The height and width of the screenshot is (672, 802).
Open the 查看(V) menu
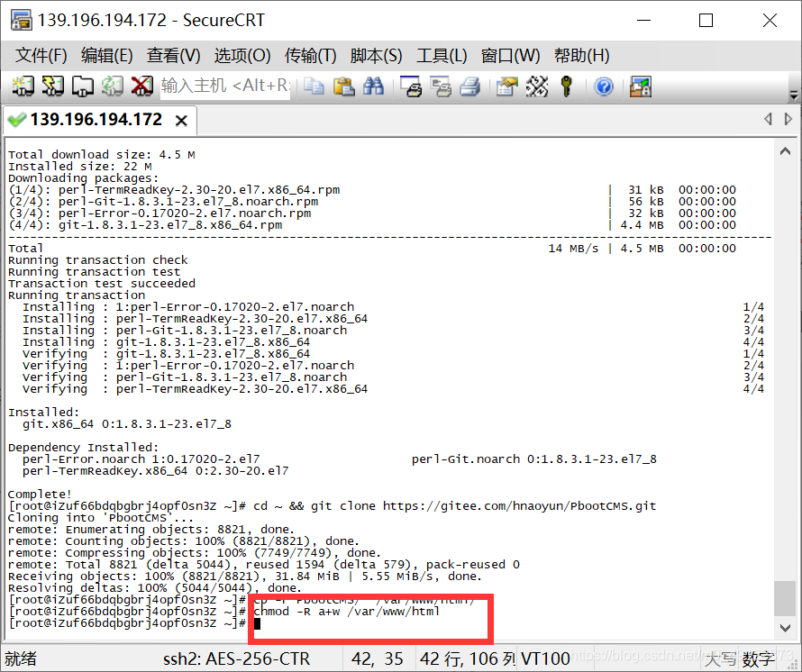173,55
